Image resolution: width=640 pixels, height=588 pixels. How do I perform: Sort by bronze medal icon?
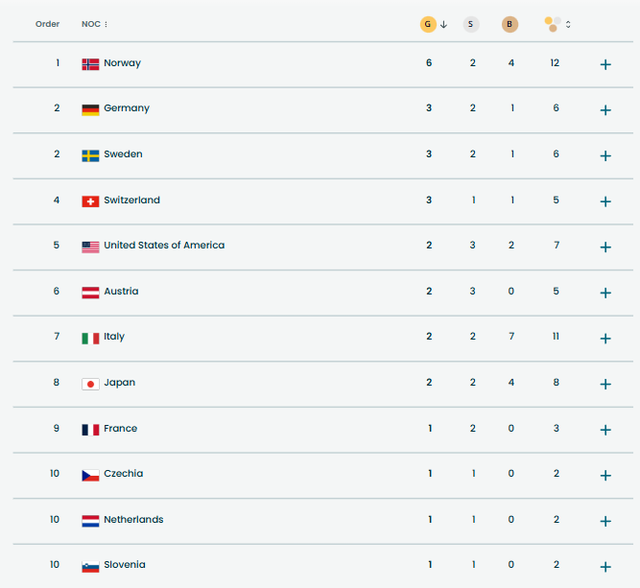point(511,24)
